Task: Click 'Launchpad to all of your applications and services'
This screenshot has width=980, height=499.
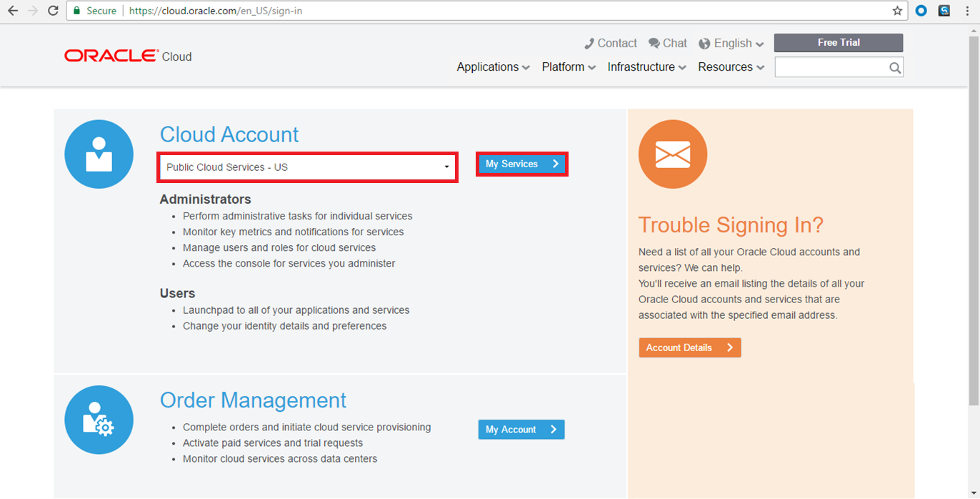Action: click(x=296, y=310)
